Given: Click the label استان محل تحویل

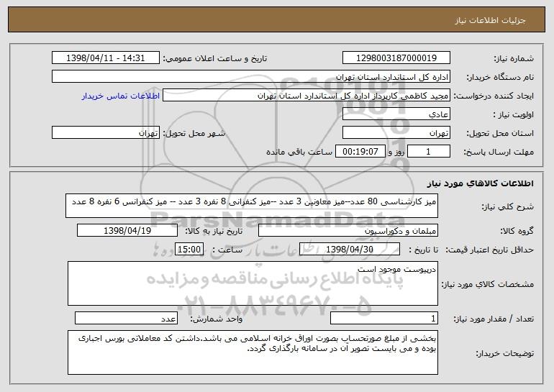Looking at the screenshot, I should [x=500, y=133].
